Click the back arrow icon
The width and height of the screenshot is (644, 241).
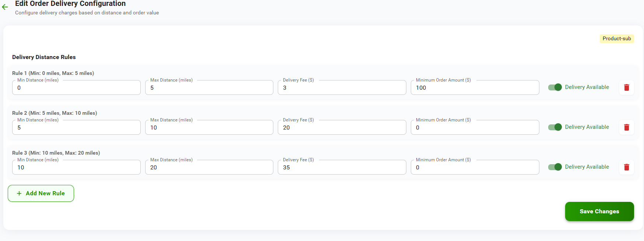pos(5,7)
